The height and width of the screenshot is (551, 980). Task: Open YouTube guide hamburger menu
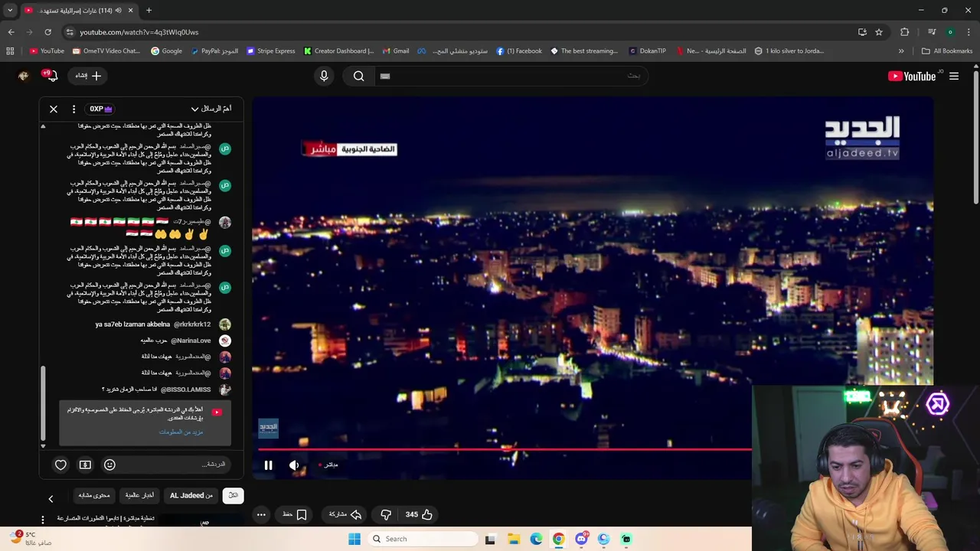[x=954, y=76]
